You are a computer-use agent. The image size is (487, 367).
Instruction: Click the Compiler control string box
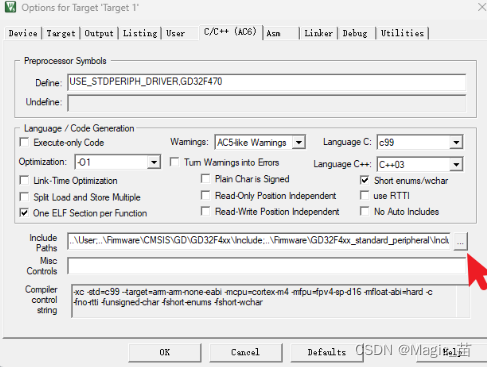point(270,301)
